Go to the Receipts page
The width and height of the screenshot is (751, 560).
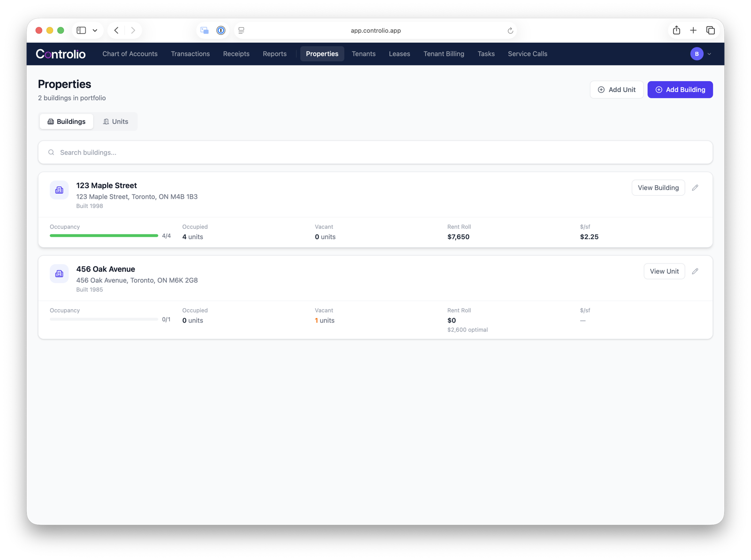pyautogui.click(x=236, y=54)
